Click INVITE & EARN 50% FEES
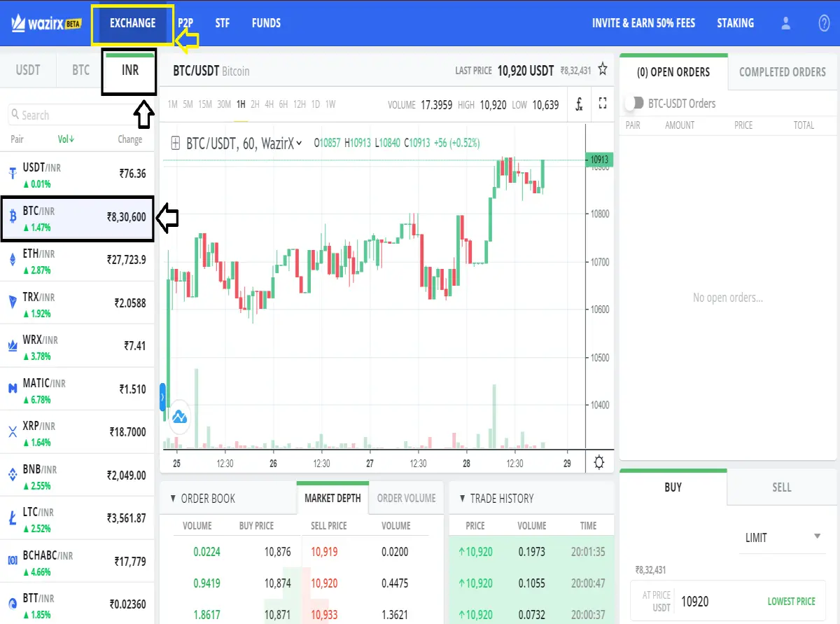Viewport: 840px width, 624px height. [x=644, y=23]
